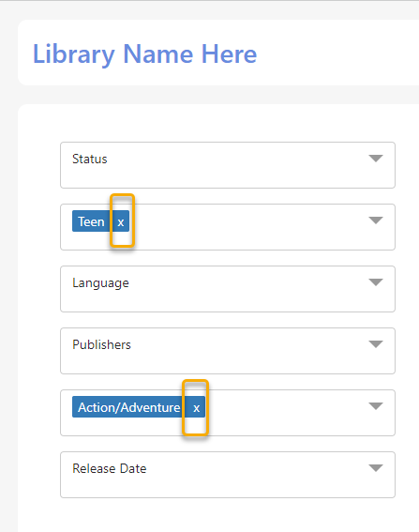This screenshot has width=419, height=532.
Task: Click the Language label text
Action: (x=100, y=283)
